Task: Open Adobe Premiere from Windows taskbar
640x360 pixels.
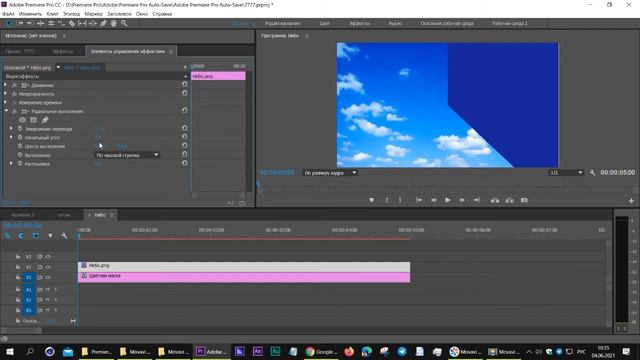Action: (x=211, y=351)
